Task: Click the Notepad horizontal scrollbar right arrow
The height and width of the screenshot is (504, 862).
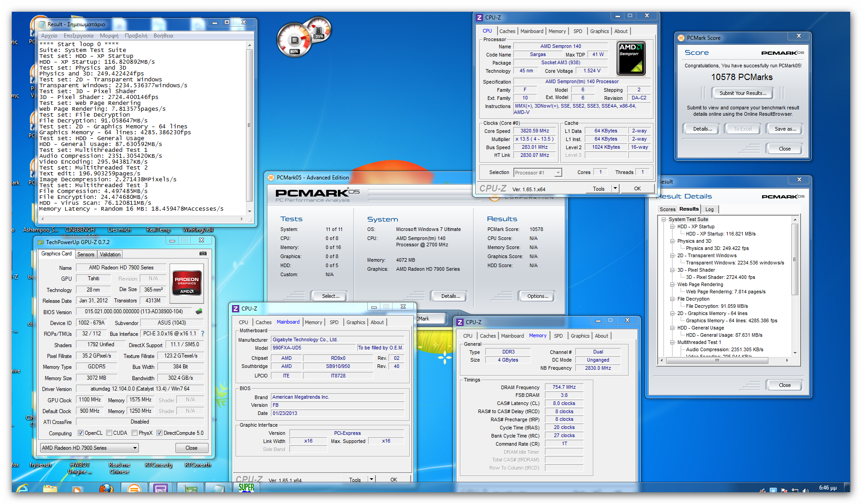Action: [x=242, y=219]
